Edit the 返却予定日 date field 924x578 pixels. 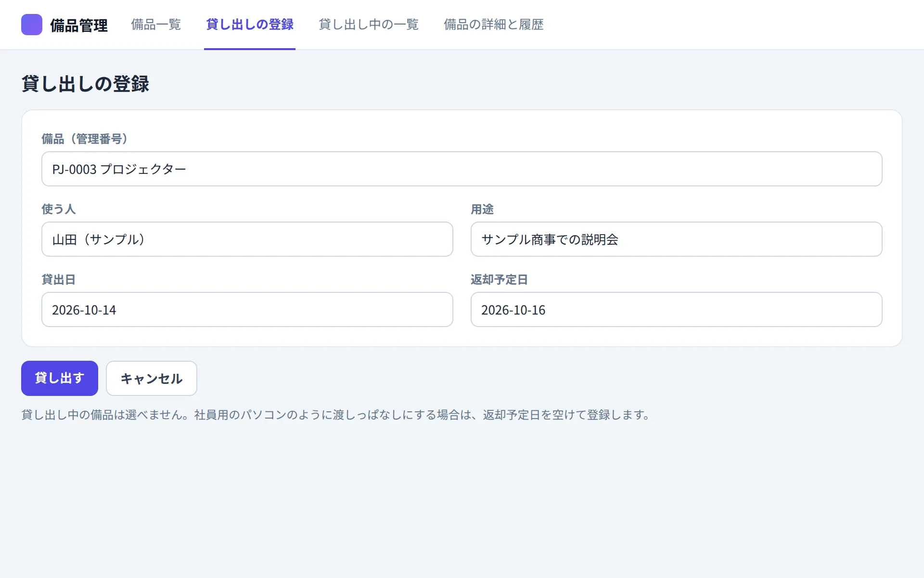[677, 310]
